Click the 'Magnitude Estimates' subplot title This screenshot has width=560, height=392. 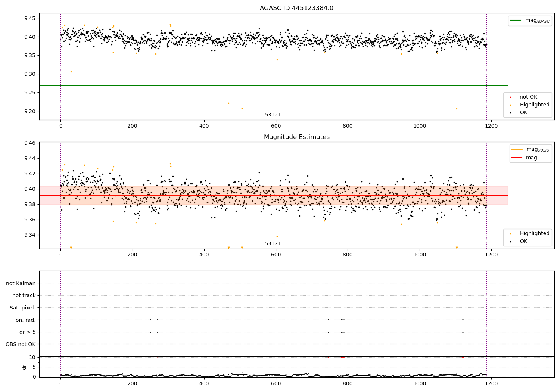[x=296, y=137]
